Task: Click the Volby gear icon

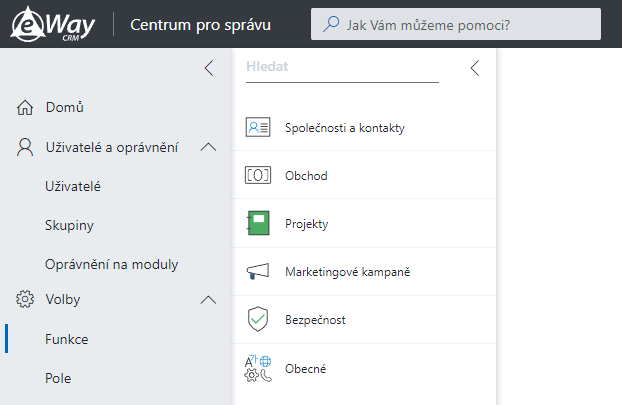Action: (25, 299)
